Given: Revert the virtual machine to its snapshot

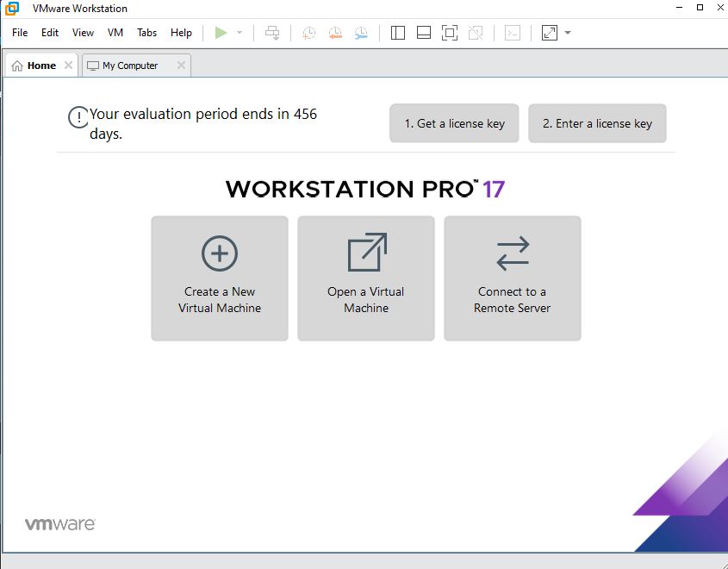Looking at the screenshot, I should [335, 32].
